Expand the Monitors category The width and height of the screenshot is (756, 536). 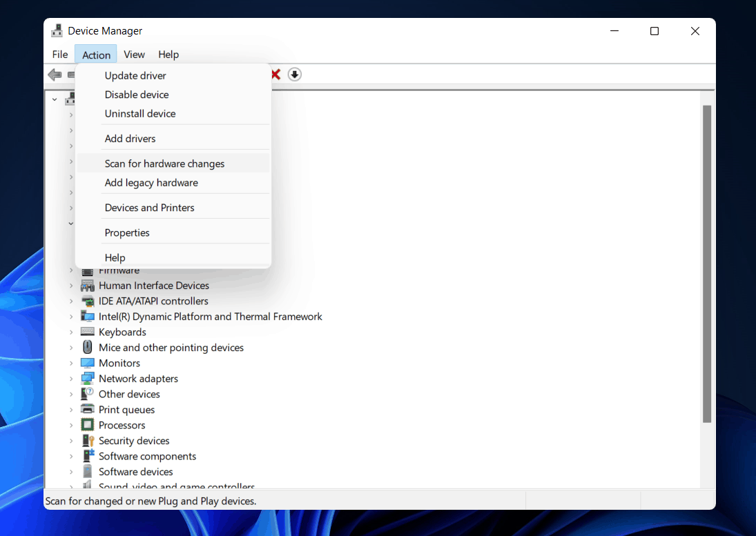[71, 363]
